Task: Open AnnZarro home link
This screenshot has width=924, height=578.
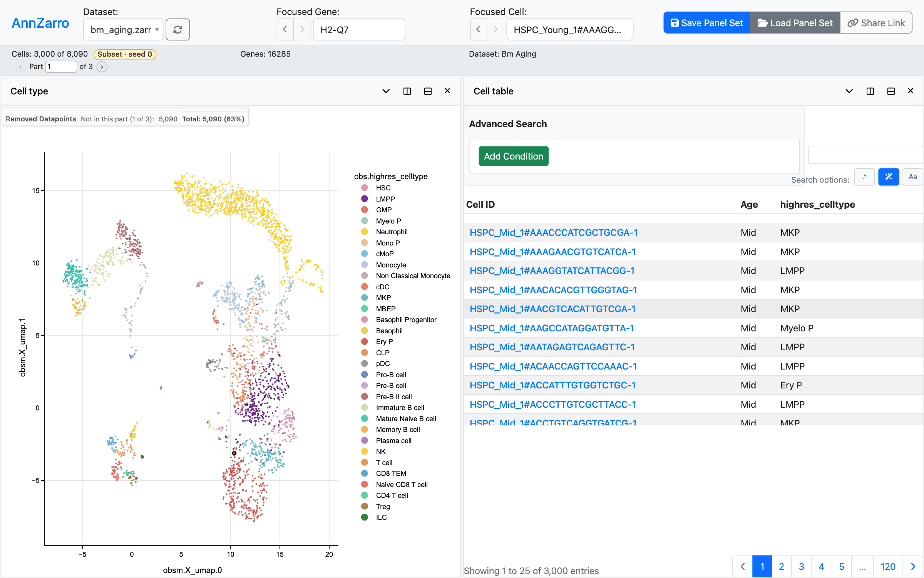Action: click(x=40, y=23)
